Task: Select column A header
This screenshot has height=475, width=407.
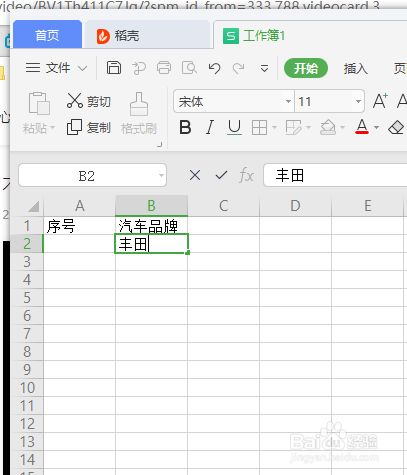Action: coord(79,206)
